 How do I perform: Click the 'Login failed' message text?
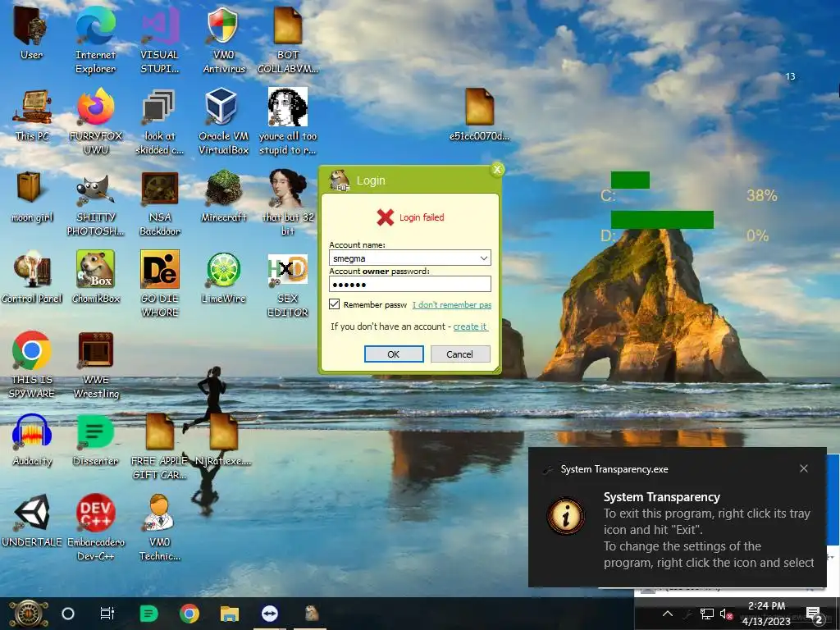tap(422, 217)
